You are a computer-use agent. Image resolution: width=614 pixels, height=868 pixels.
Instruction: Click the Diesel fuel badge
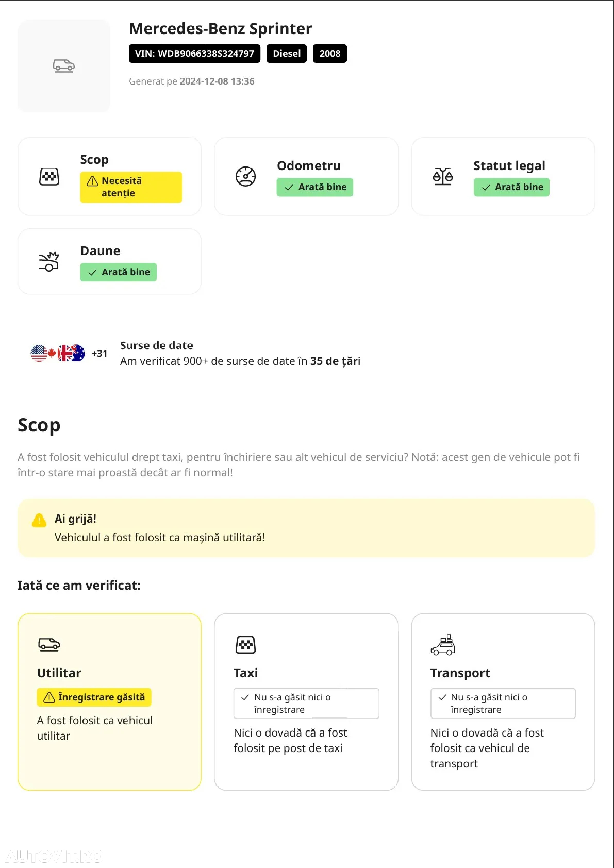287,54
